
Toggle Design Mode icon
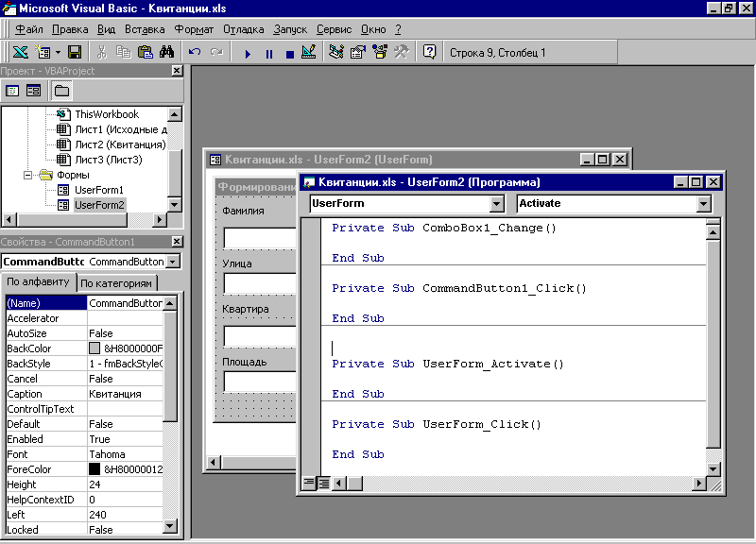pyautogui.click(x=309, y=52)
